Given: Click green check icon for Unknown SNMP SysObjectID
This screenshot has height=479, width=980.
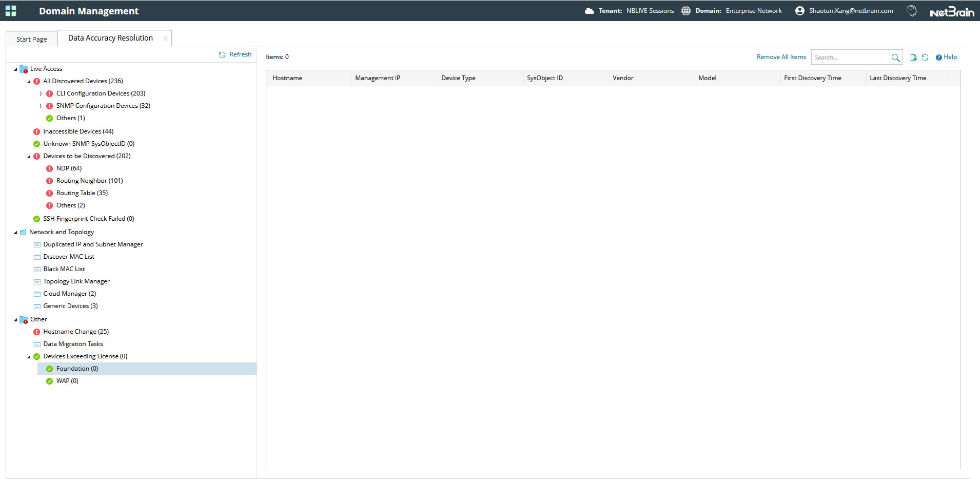Looking at the screenshot, I should point(36,144).
